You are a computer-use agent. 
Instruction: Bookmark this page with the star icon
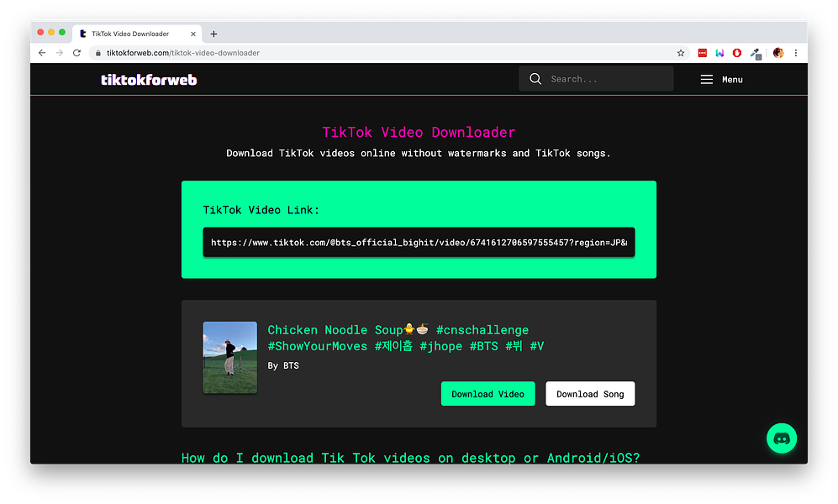[x=680, y=53]
